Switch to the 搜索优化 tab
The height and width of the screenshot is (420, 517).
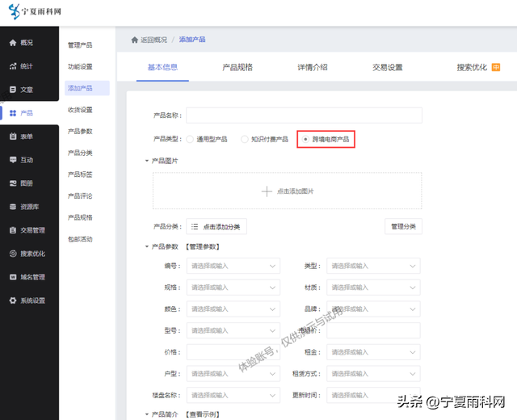(472, 67)
